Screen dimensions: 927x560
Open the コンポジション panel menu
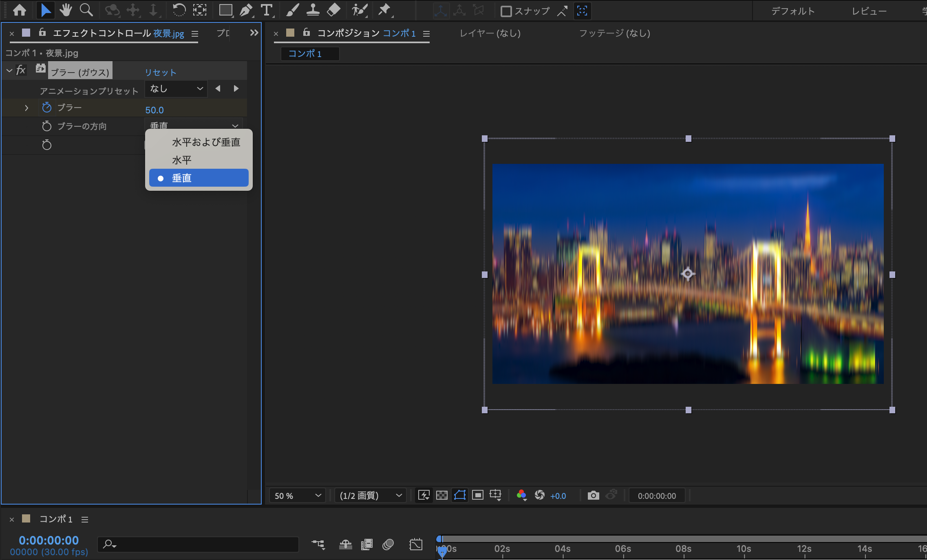pos(426,34)
